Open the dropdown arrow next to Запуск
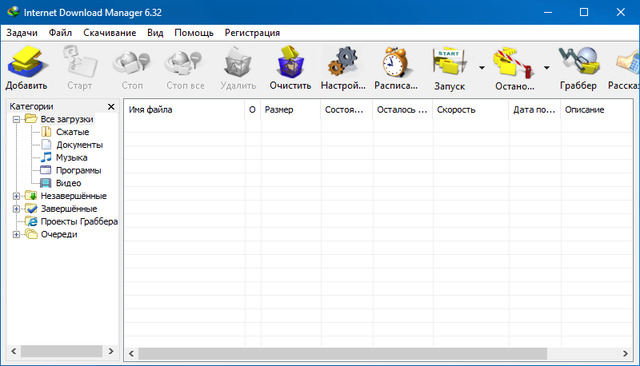640x366 pixels. [482, 67]
